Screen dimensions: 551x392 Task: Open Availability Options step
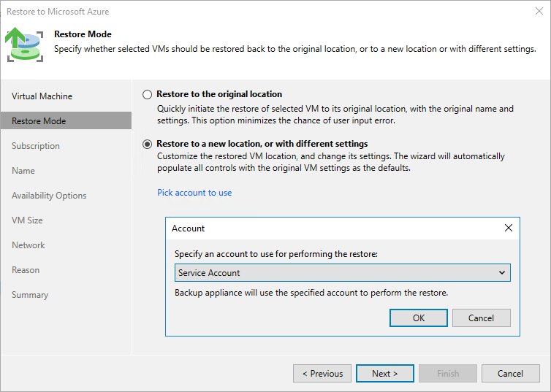pos(49,196)
